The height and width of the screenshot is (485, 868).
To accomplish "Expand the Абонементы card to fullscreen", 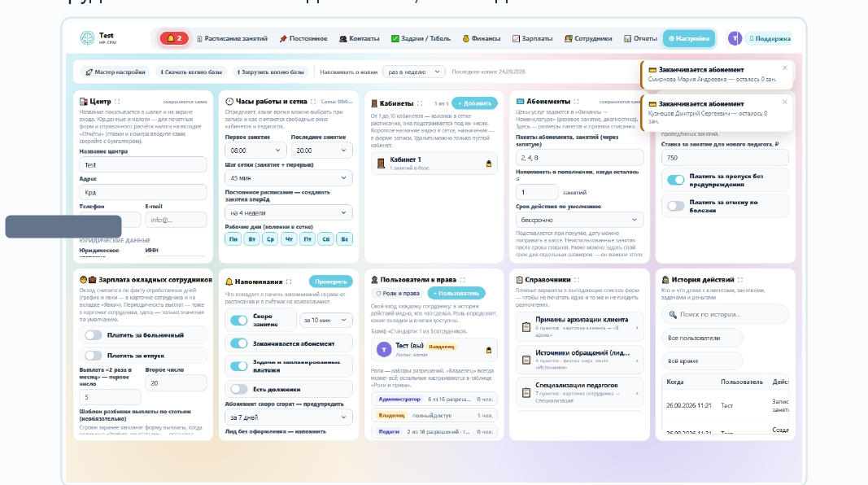I will [576, 102].
